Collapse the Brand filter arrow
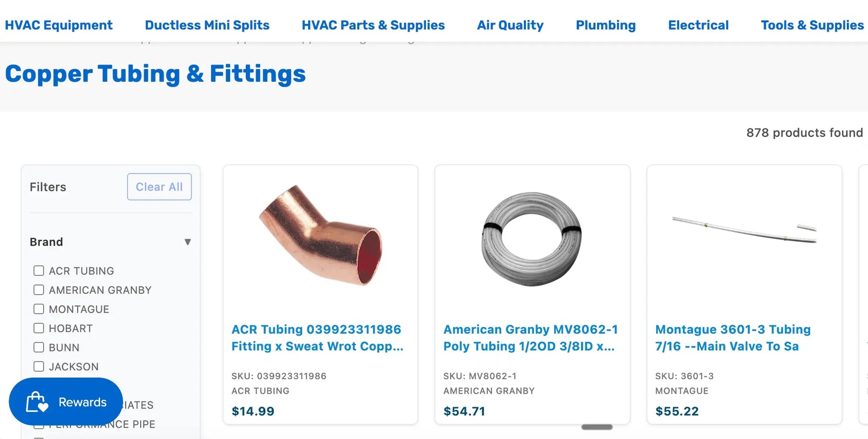 tap(187, 242)
